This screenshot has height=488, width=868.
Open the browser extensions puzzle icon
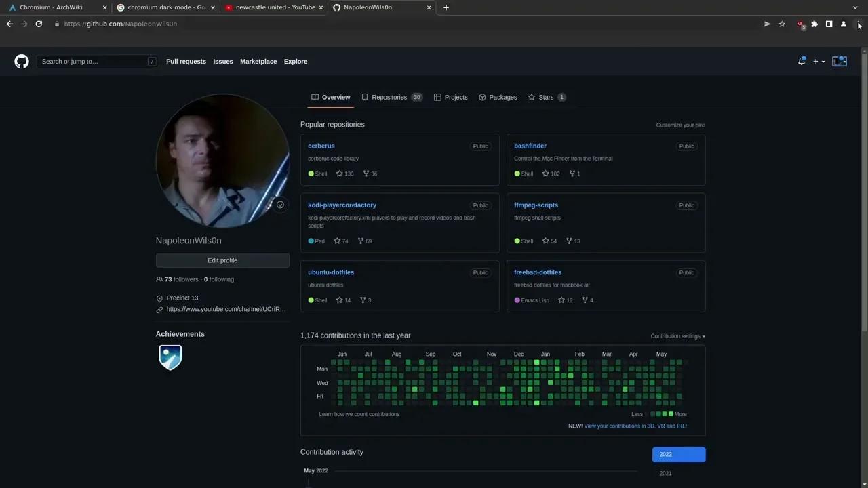coord(814,24)
